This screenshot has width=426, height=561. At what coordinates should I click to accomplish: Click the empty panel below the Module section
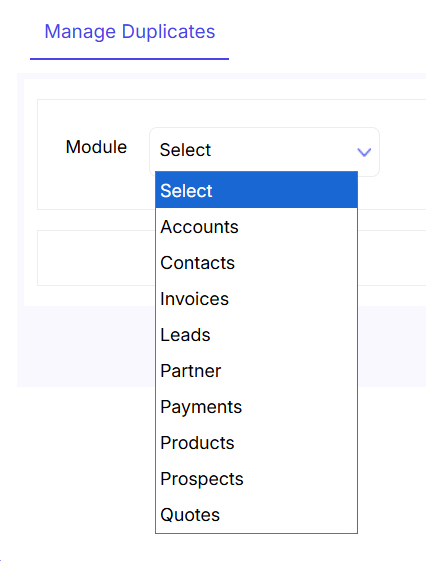[x=96, y=258]
